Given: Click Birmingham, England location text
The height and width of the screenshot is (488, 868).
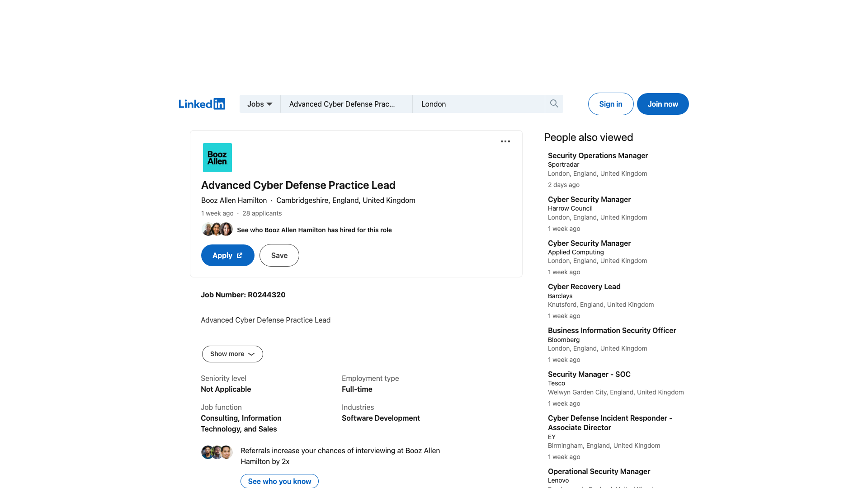Looking at the screenshot, I should click(x=604, y=446).
